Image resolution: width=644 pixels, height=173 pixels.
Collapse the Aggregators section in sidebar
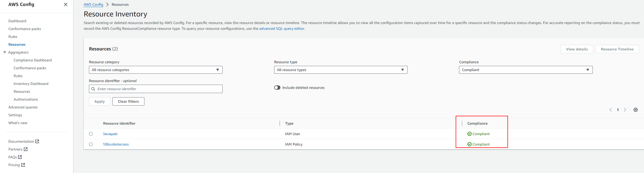(5, 52)
